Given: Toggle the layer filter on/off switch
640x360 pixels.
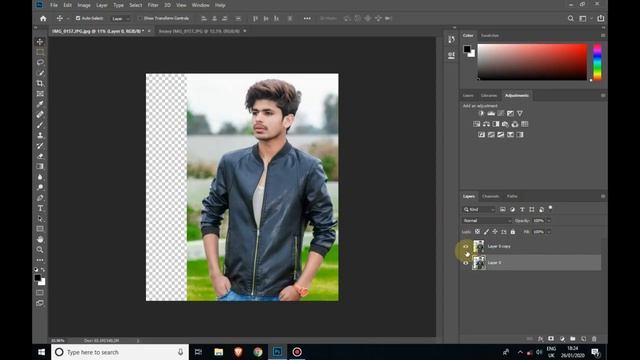Looking at the screenshot, I should pos(550,208).
